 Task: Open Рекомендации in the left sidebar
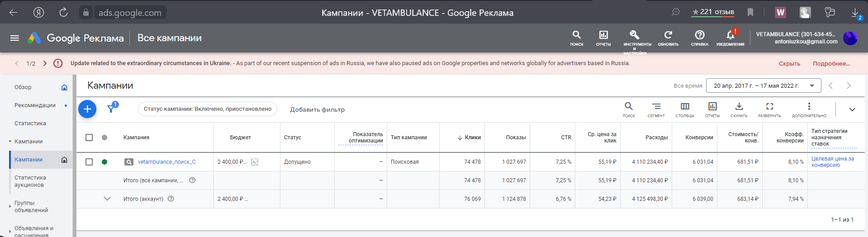[35, 105]
